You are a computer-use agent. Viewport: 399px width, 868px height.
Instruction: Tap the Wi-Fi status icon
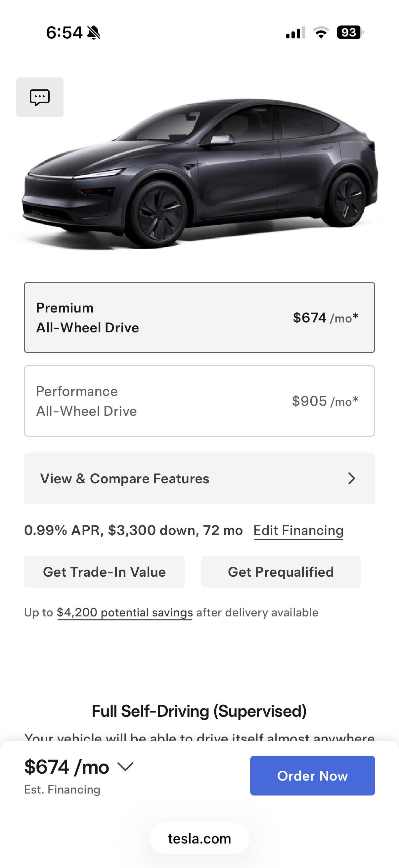[321, 32]
